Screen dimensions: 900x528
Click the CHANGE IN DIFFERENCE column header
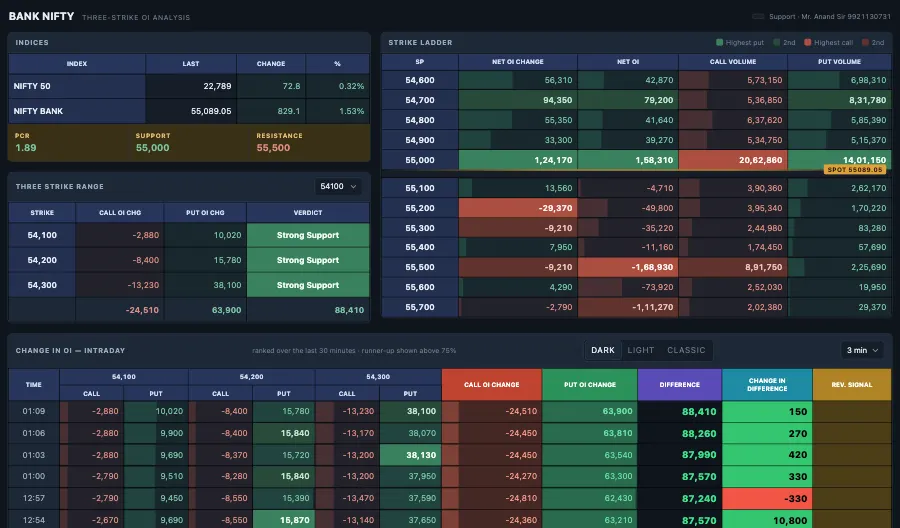[x=767, y=385]
